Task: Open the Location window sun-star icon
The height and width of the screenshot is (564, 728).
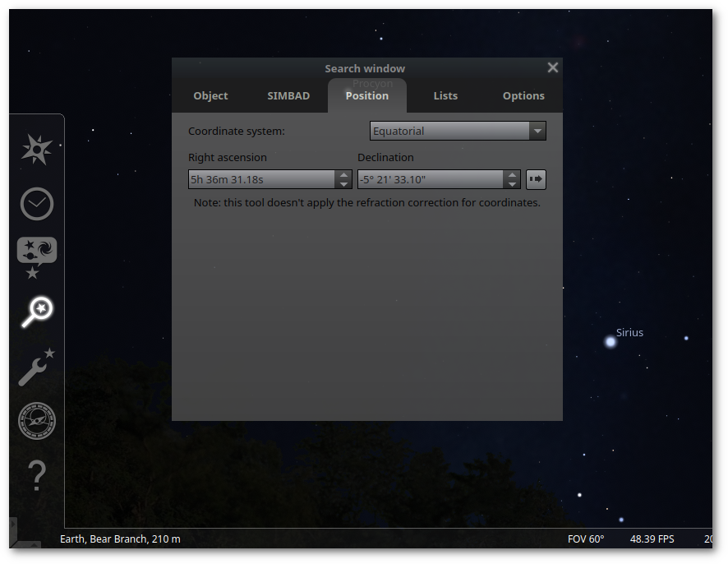Action: pos(37,150)
